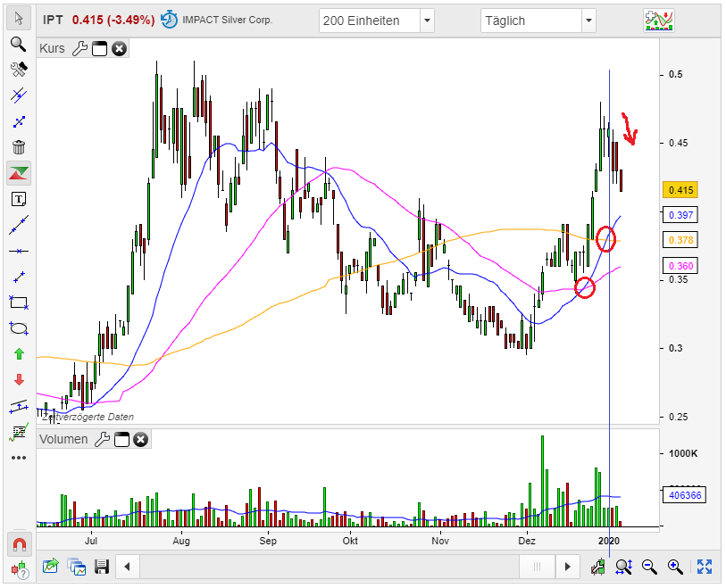This screenshot has height=588, width=726.
Task: Select the short line segment tool
Action: [19, 277]
